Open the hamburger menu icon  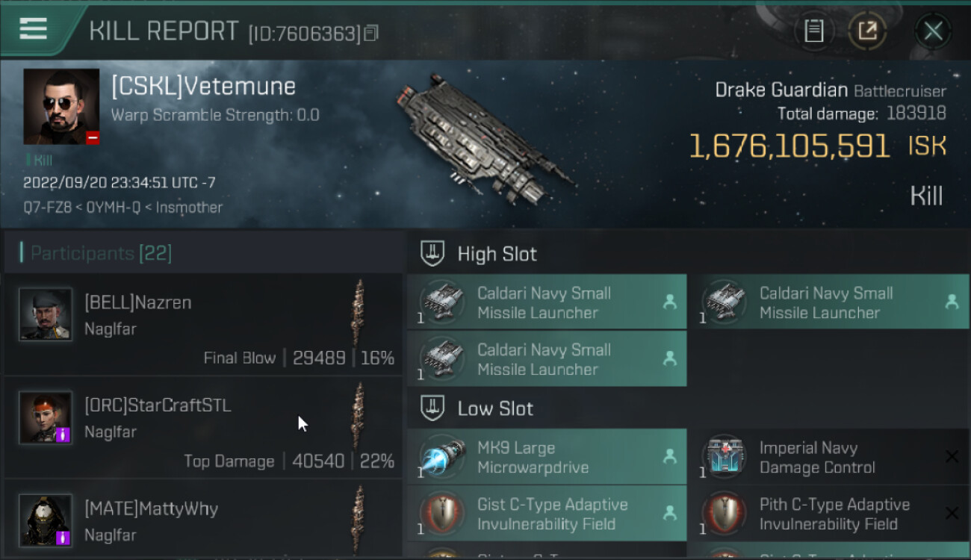click(33, 28)
